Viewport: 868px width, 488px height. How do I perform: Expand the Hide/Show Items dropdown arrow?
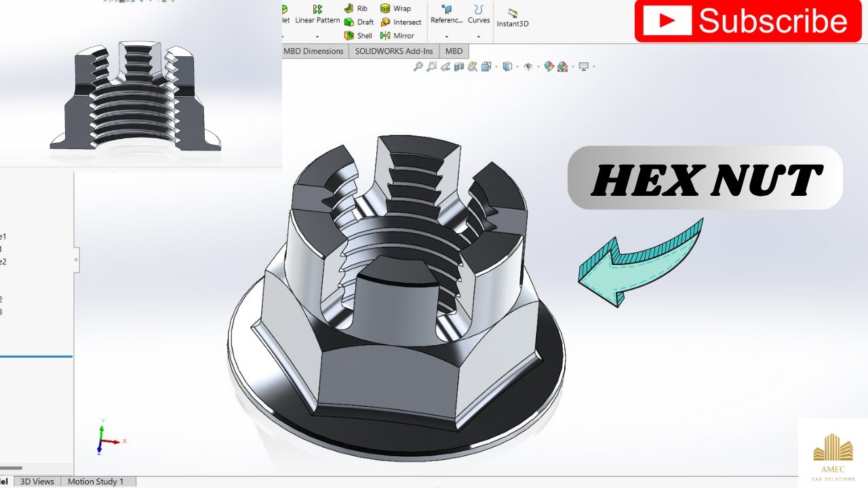[x=538, y=66]
